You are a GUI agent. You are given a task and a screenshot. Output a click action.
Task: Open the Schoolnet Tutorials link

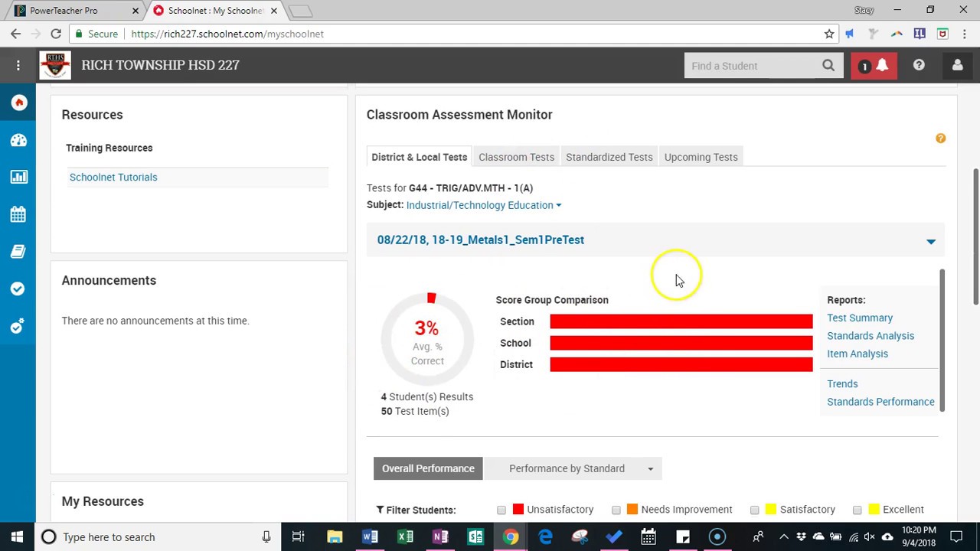113,177
